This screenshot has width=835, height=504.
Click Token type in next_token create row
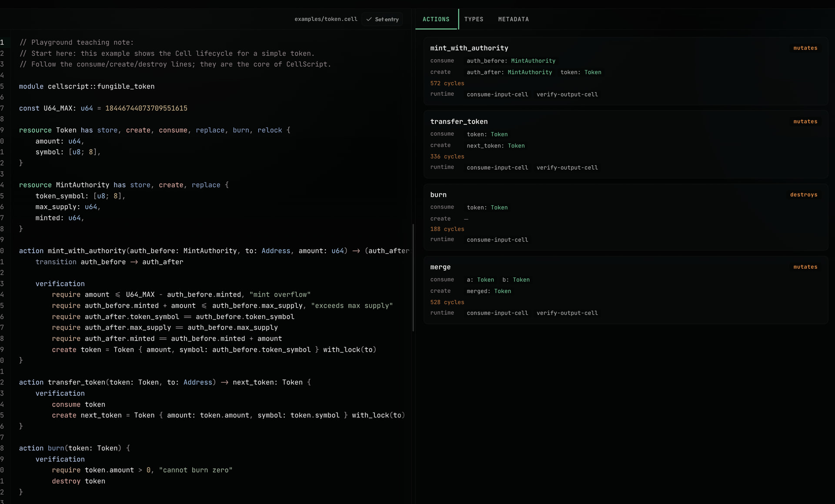coord(516,146)
